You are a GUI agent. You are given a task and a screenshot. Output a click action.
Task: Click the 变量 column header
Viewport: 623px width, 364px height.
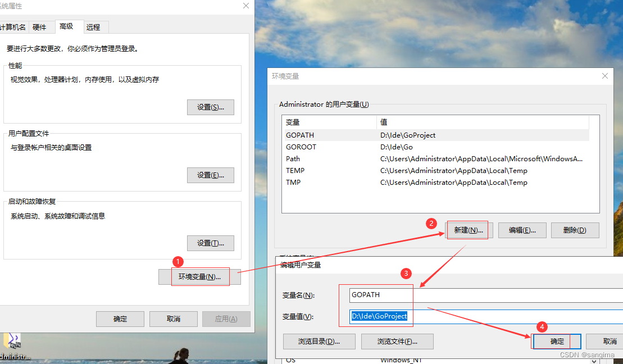(x=330, y=122)
